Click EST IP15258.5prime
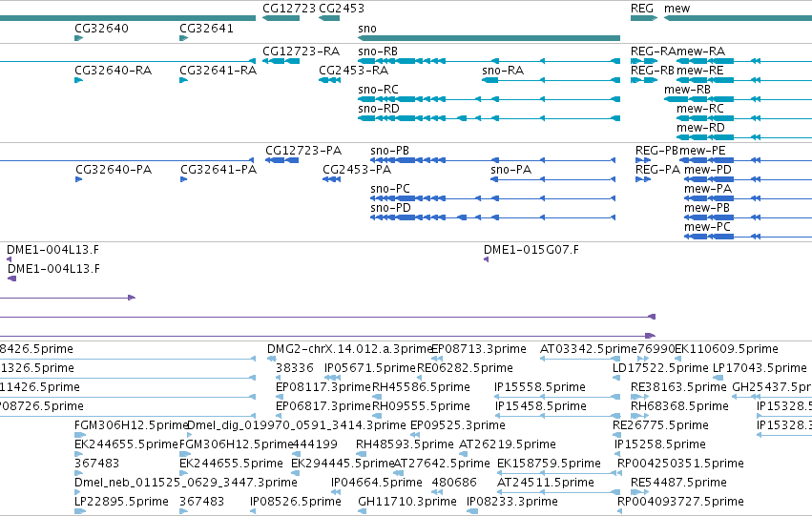 [659, 444]
